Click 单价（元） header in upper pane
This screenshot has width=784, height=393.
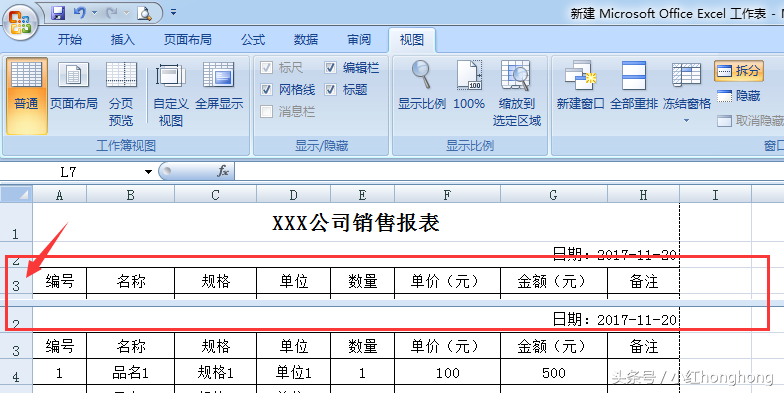point(447,281)
